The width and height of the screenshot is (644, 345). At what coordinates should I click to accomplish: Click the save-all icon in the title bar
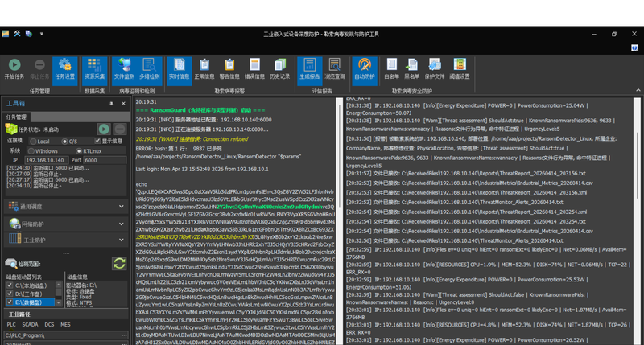29,34
